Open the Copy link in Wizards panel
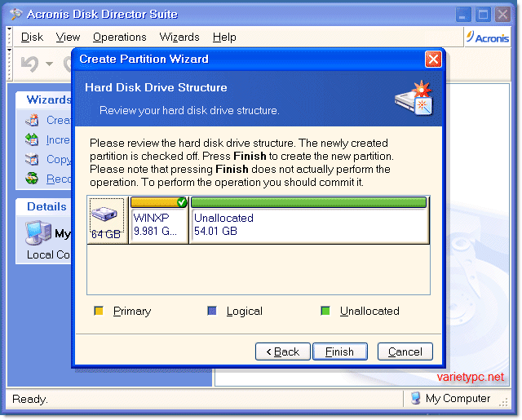Viewport: 522px width, 420px height. pyautogui.click(x=58, y=159)
